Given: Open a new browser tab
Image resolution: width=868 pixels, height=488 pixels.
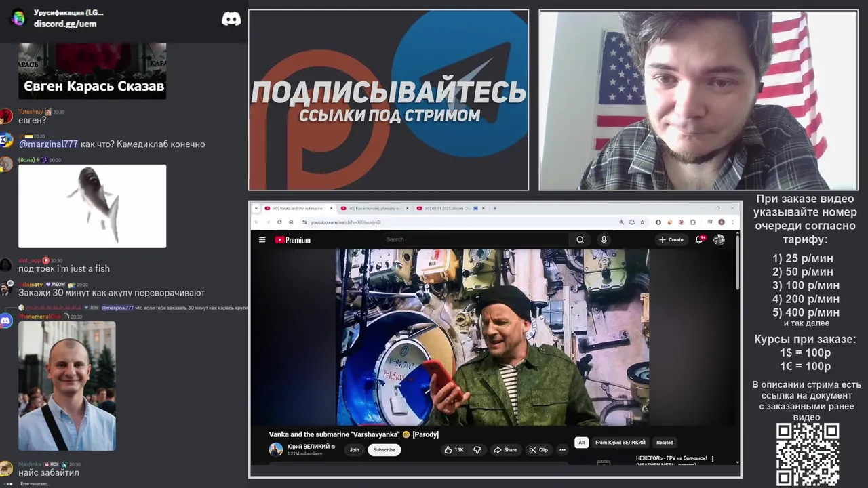Looking at the screenshot, I should tap(495, 209).
